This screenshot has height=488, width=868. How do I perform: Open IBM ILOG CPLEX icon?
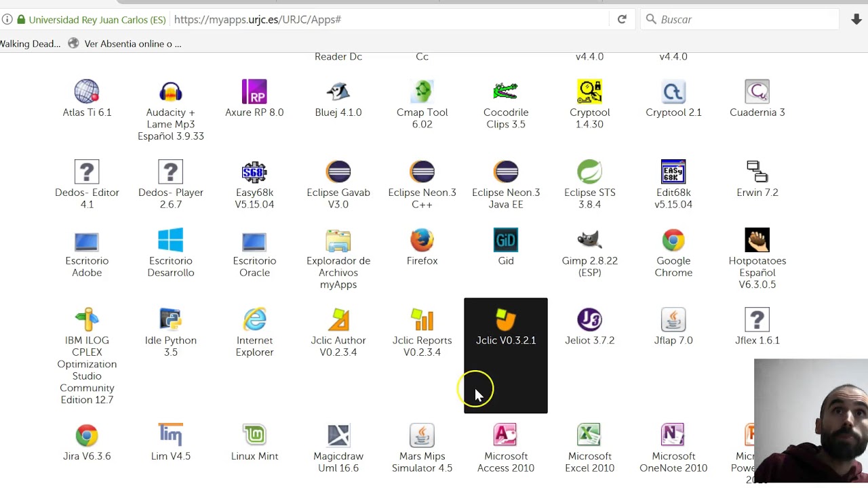pyautogui.click(x=87, y=320)
